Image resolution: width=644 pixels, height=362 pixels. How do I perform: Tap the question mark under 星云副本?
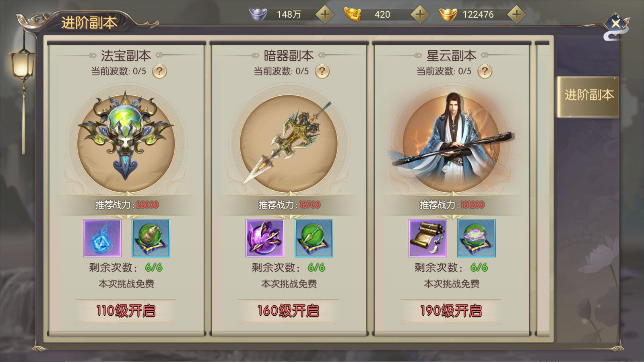(485, 72)
